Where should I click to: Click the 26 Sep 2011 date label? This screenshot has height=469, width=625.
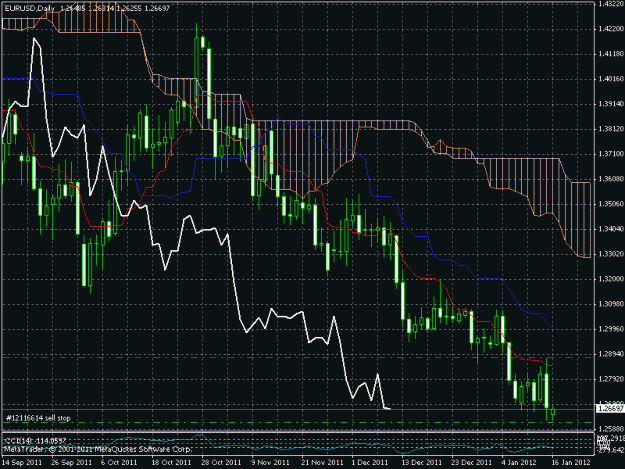click(71, 463)
